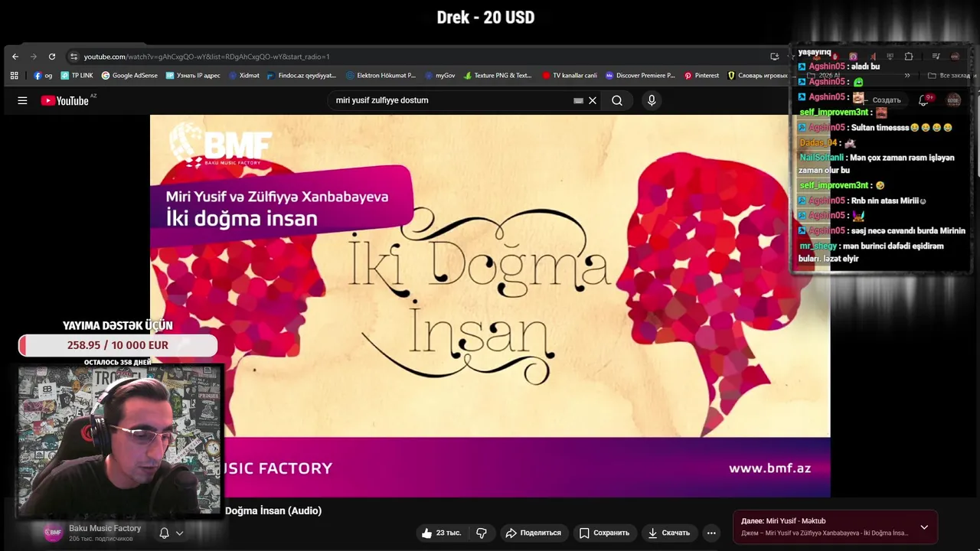Image resolution: width=980 pixels, height=551 pixels.
Task: Click NailSoltanli's chat message
Action: pos(878,164)
